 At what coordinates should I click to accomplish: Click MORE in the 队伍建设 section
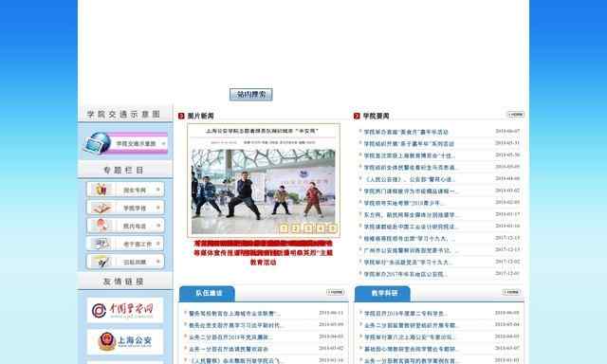pos(335,292)
